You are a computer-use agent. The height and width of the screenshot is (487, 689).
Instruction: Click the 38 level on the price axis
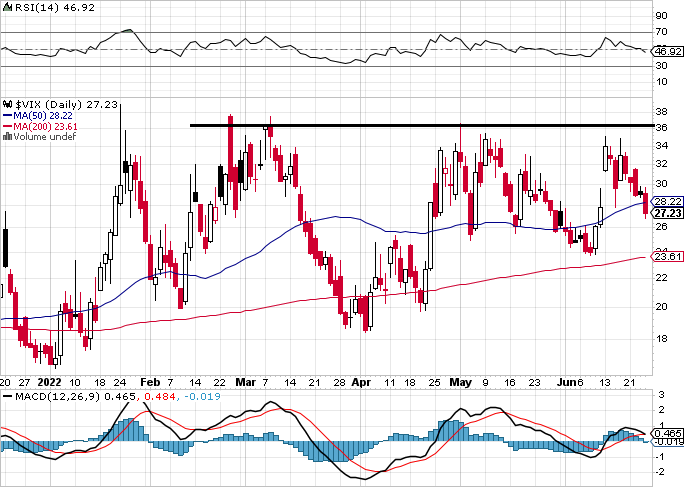coord(662,111)
